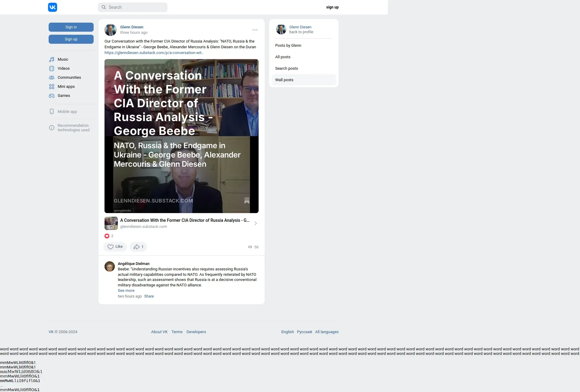Open Mini apps section label
580x392 pixels.
pyautogui.click(x=66, y=87)
